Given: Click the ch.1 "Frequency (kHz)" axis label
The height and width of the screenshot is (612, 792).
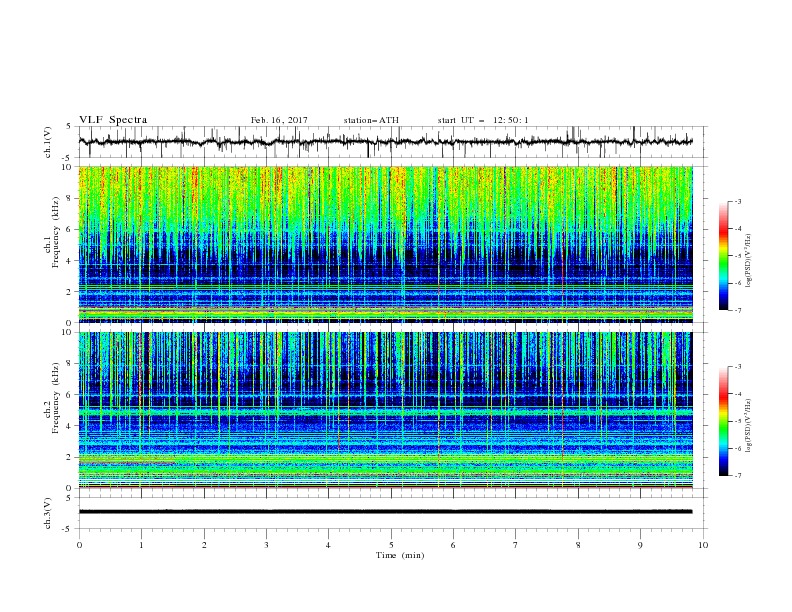Looking at the screenshot, I should pos(56,232).
